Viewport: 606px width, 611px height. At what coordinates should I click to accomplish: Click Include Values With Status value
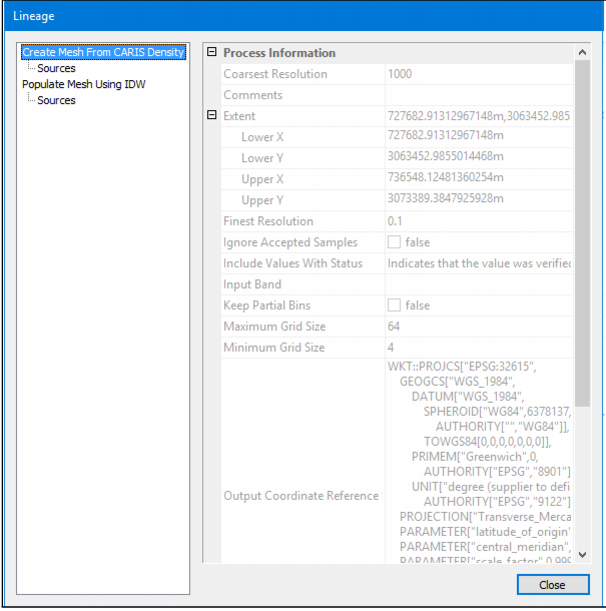480,263
